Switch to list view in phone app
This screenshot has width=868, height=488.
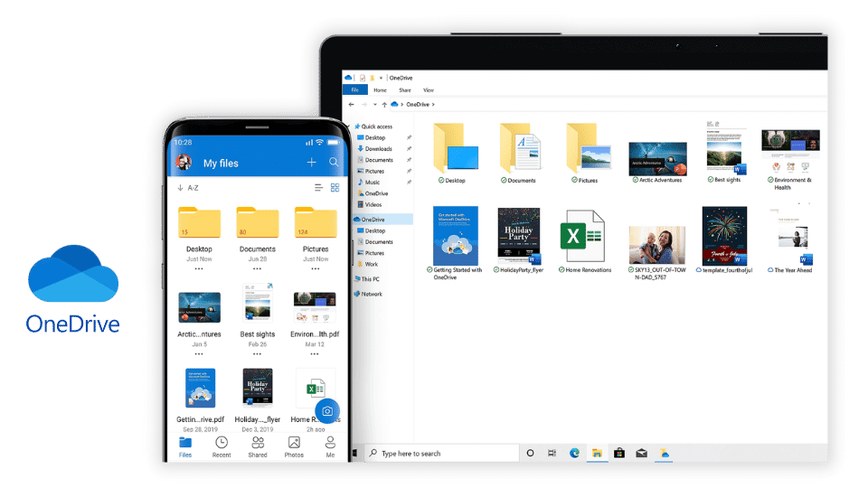coord(319,188)
